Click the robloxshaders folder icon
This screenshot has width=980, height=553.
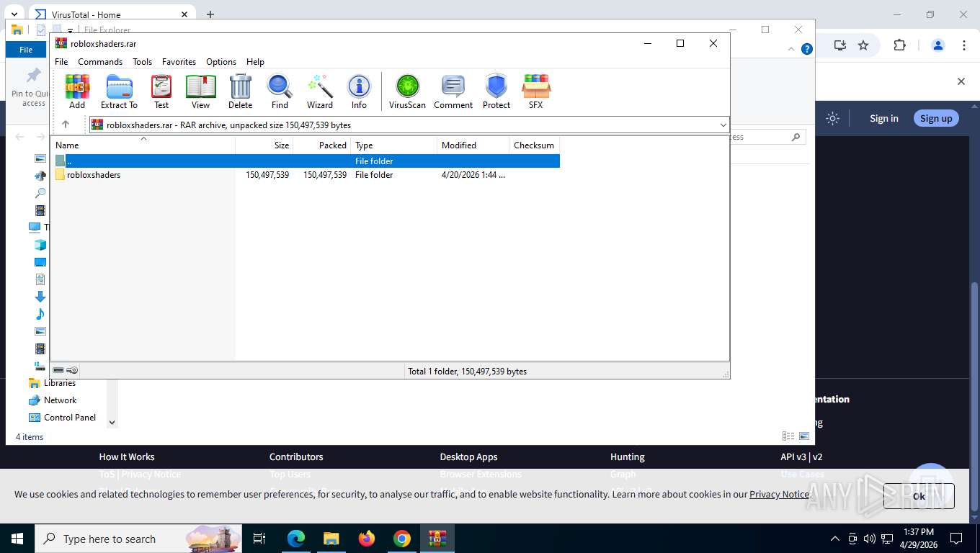(x=60, y=175)
